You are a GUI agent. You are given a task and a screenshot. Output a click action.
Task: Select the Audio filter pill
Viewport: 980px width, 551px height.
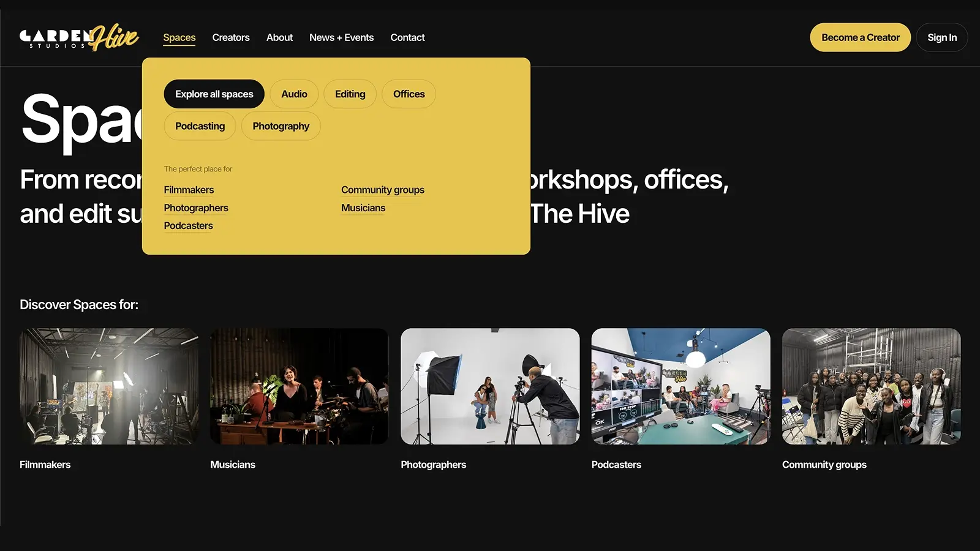point(294,94)
